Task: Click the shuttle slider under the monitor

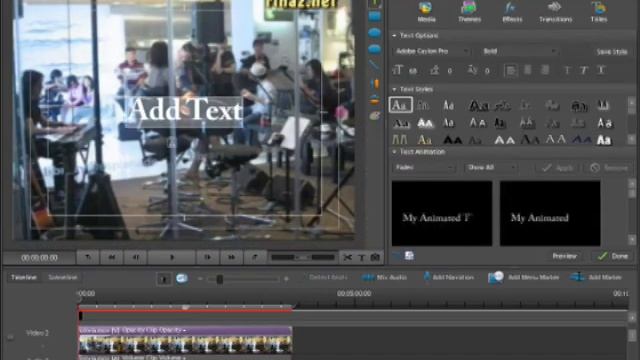Action: [303, 257]
